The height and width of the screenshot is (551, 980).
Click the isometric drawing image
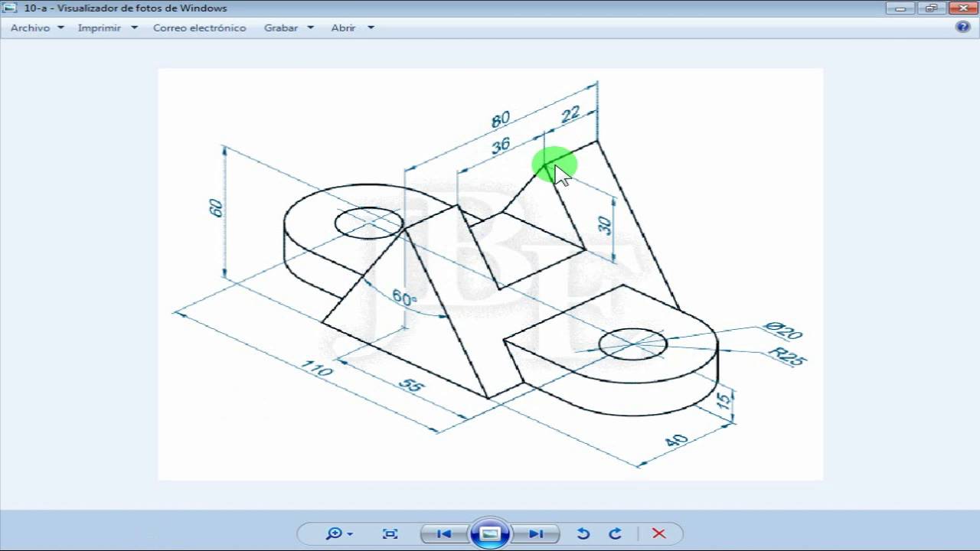pyautogui.click(x=490, y=274)
